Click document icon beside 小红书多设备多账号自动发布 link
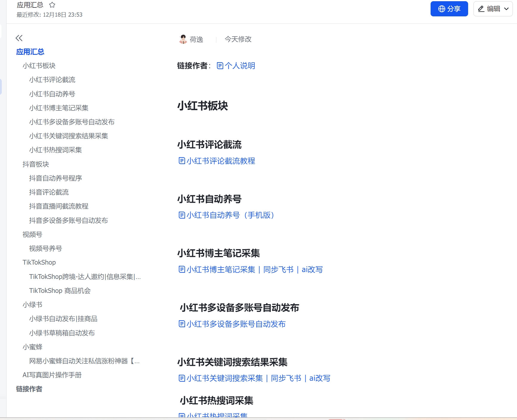The image size is (517, 420). click(182, 324)
